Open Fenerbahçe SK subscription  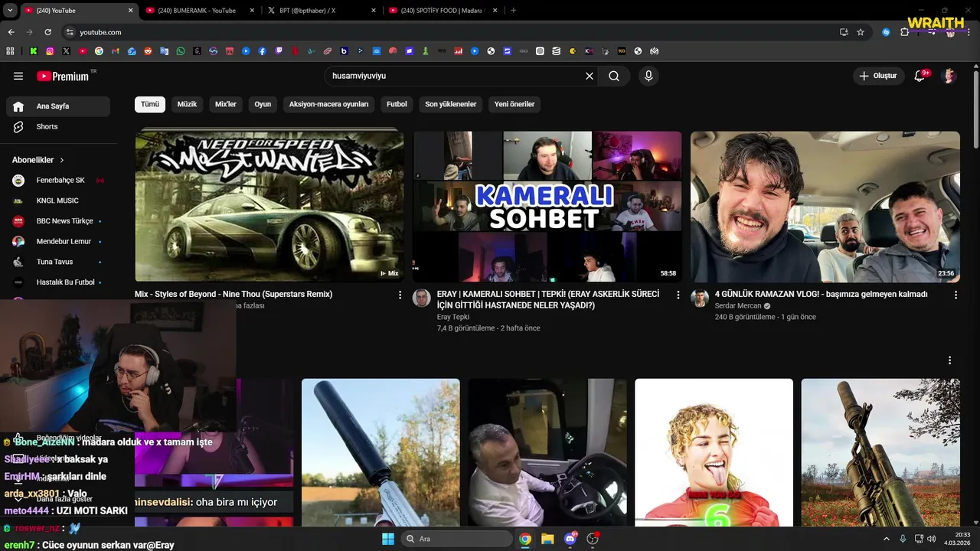tap(58, 181)
